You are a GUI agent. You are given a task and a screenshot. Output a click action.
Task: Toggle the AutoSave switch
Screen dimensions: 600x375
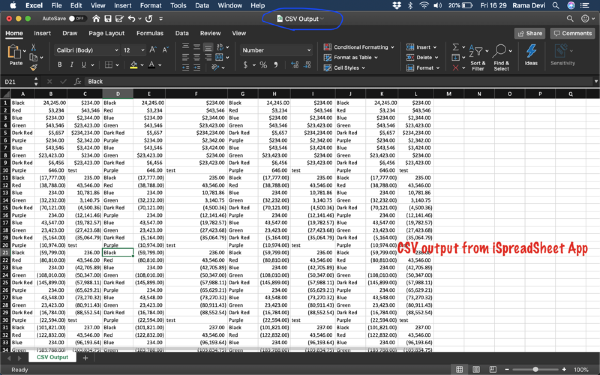(77, 18)
